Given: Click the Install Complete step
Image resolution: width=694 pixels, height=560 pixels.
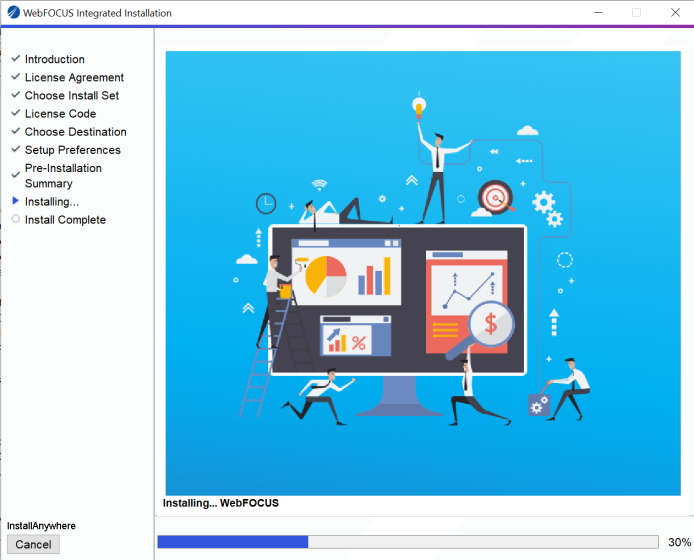Looking at the screenshot, I should [x=66, y=220].
